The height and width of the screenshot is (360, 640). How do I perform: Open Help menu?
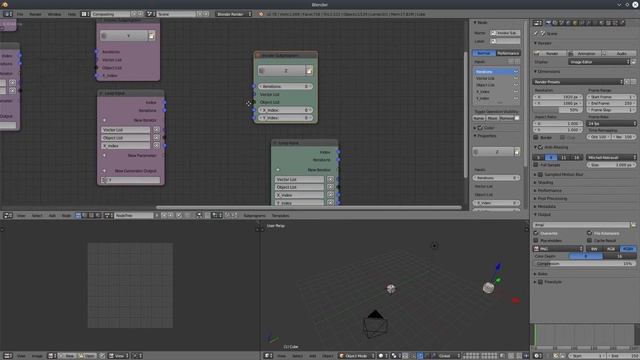72,14
